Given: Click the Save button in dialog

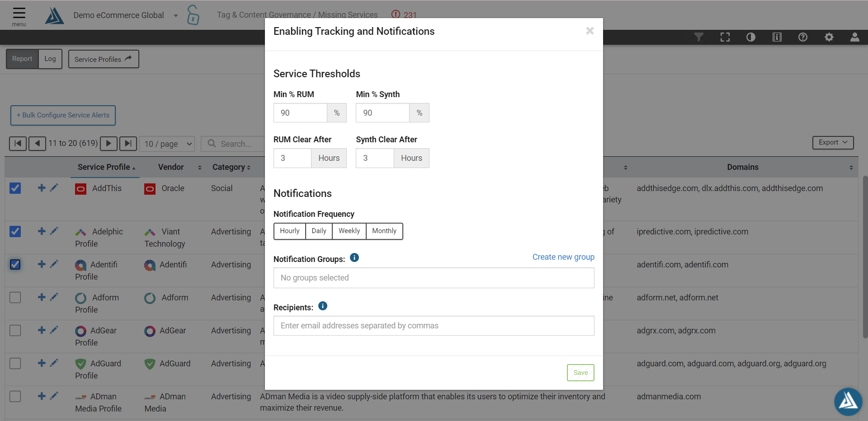Looking at the screenshot, I should tap(580, 373).
